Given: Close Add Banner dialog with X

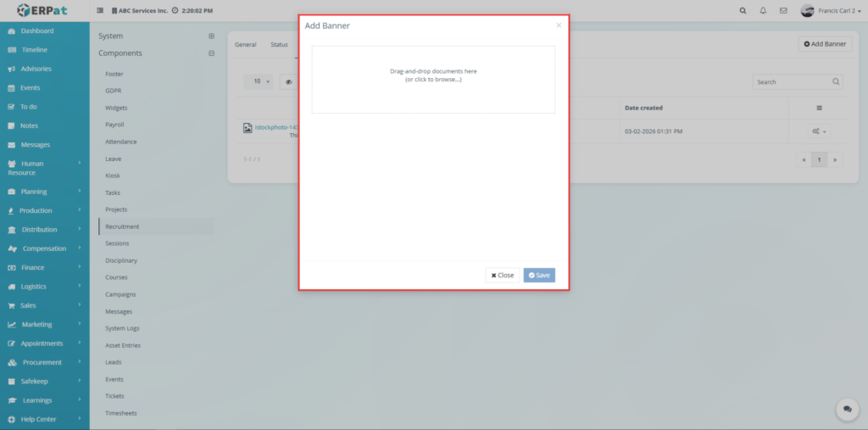Looking at the screenshot, I should 559,25.
